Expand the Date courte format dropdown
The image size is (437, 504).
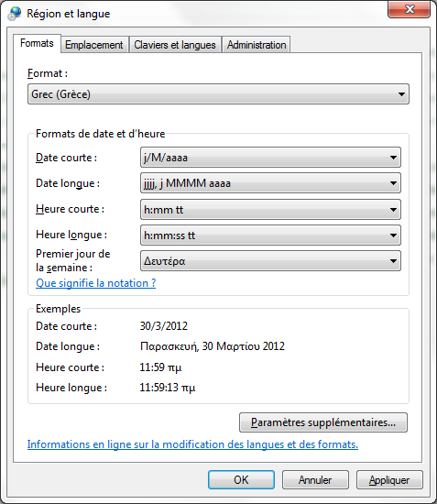[x=270, y=158]
